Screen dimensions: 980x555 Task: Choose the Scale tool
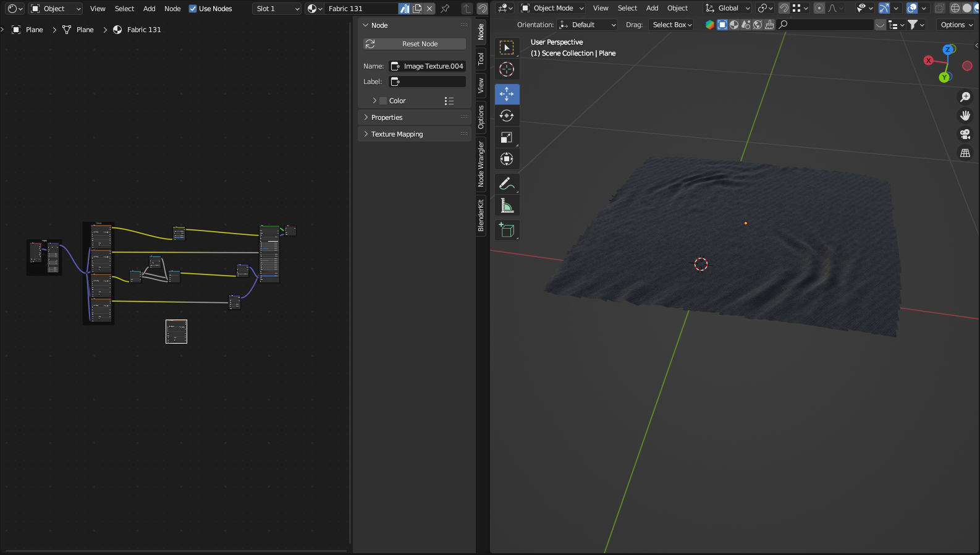point(507,137)
